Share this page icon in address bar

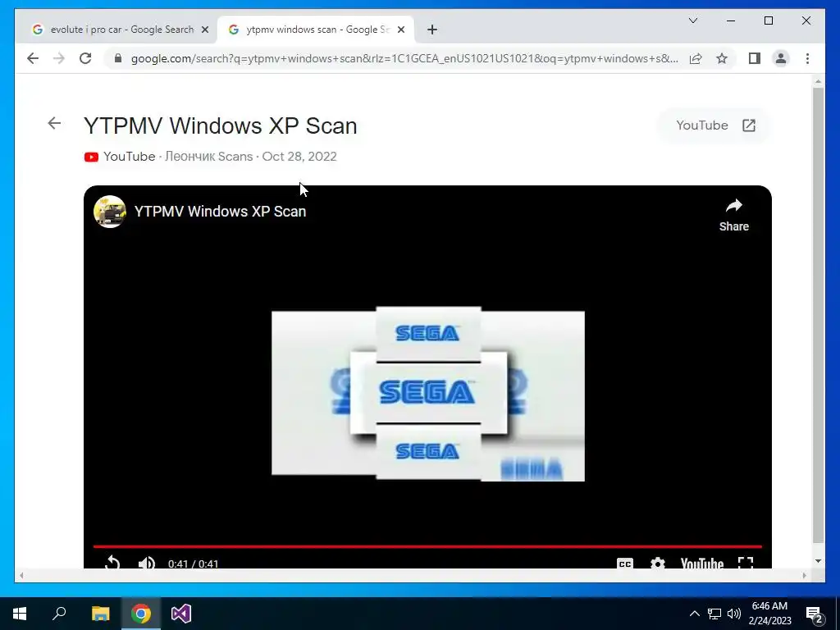tap(696, 58)
